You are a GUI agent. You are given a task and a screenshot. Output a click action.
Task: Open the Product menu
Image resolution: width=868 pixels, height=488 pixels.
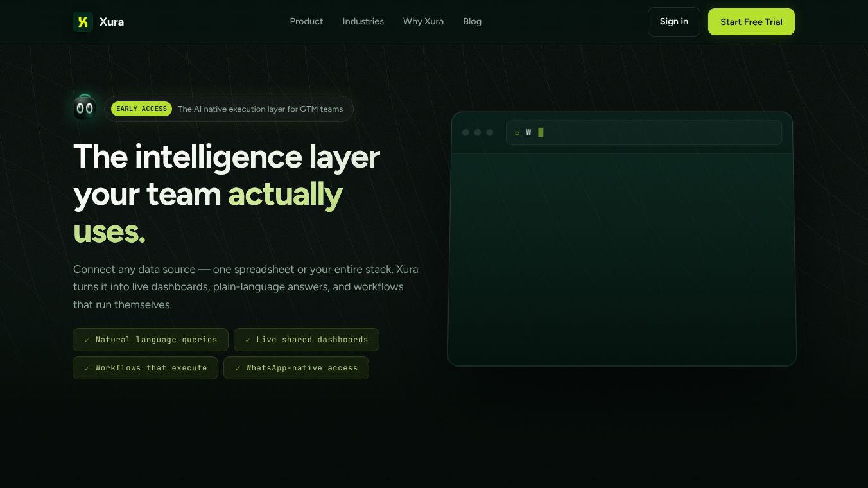pos(306,21)
